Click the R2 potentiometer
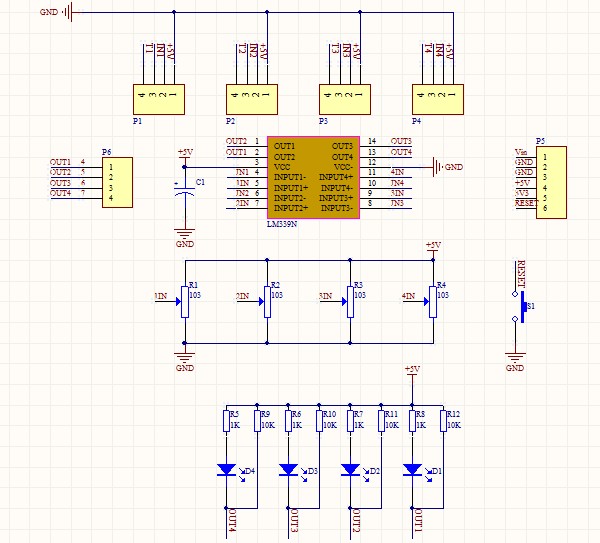Image resolution: width=600 pixels, height=543 pixels. [x=266, y=298]
